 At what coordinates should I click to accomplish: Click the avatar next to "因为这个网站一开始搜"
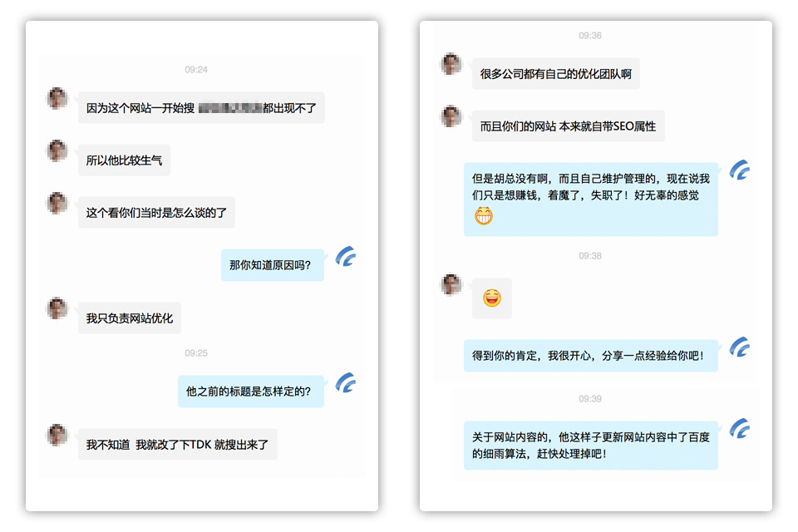tap(57, 98)
